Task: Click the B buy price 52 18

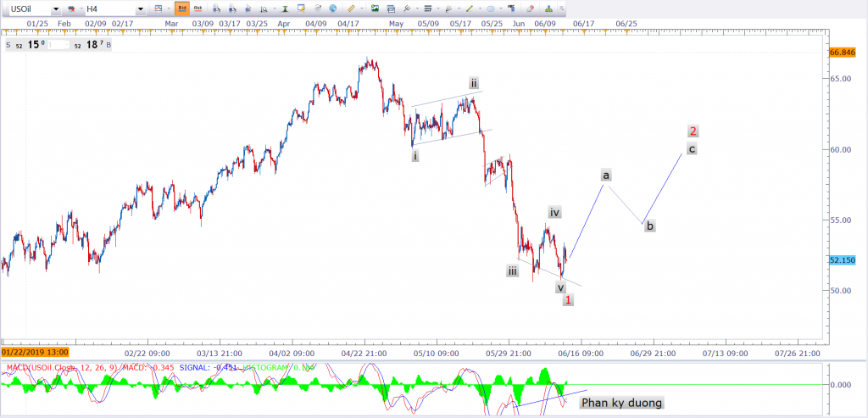Action: 92,44
